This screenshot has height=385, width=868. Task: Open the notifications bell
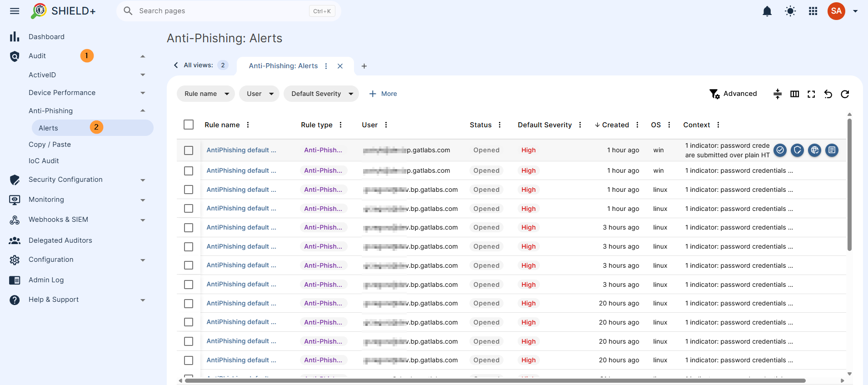click(767, 11)
